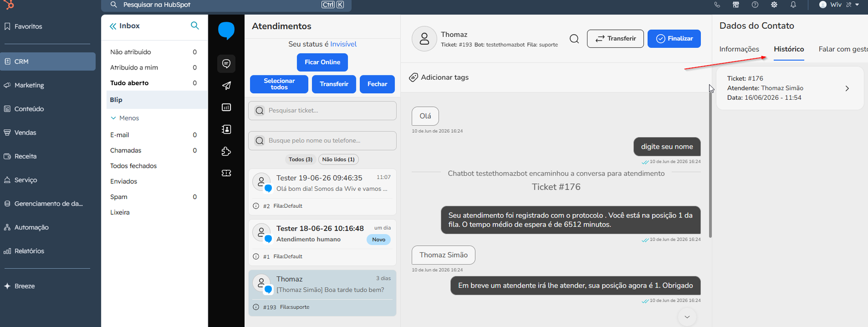Click Adicionar tags
This screenshot has width=868, height=327.
tap(439, 78)
